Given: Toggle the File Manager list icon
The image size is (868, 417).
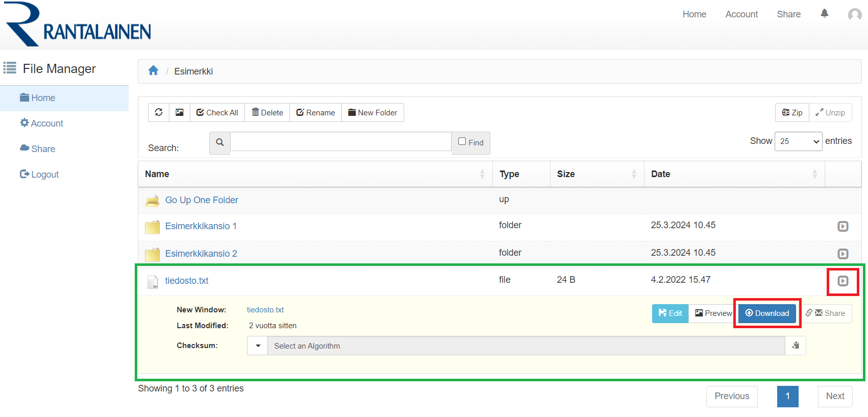Looking at the screenshot, I should point(10,68).
